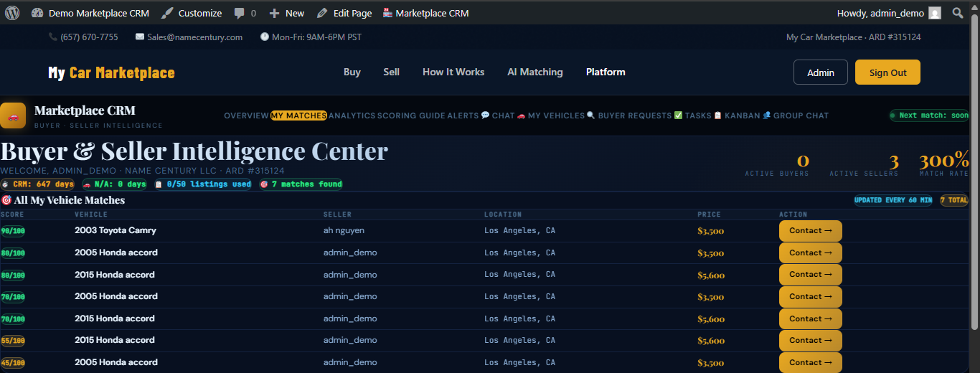Viewport: 980px width, 373px height.
Task: Click the comments bubble icon in admin bar
Action: tap(240, 13)
